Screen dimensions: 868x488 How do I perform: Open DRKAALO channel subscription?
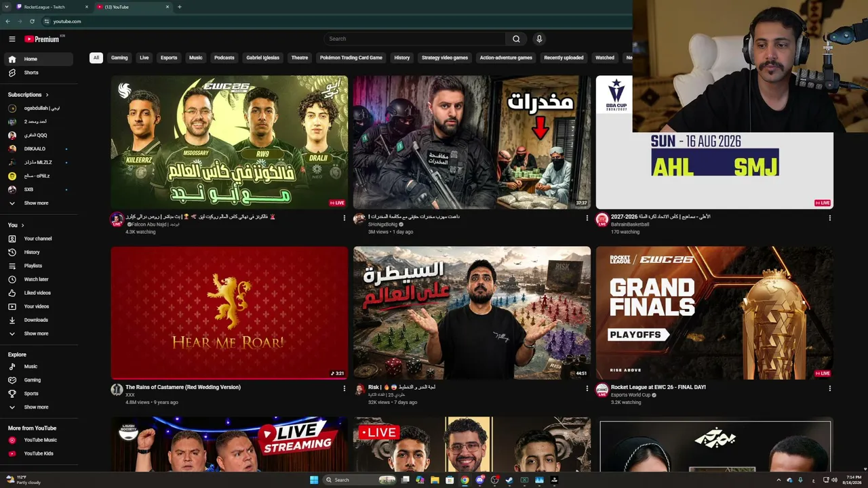38,149
